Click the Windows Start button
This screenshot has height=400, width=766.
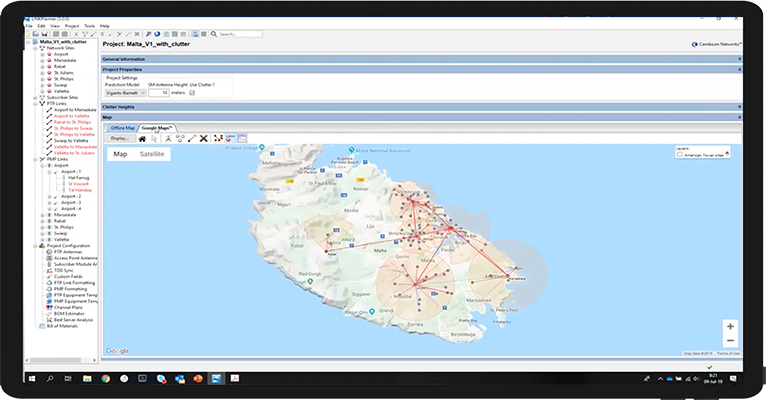pos(32,379)
